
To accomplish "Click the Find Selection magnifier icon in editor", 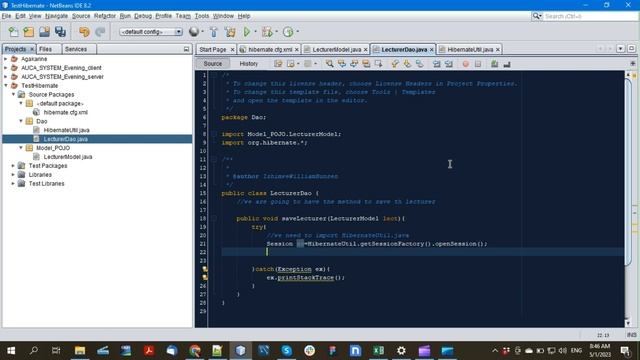I will point(329,64).
